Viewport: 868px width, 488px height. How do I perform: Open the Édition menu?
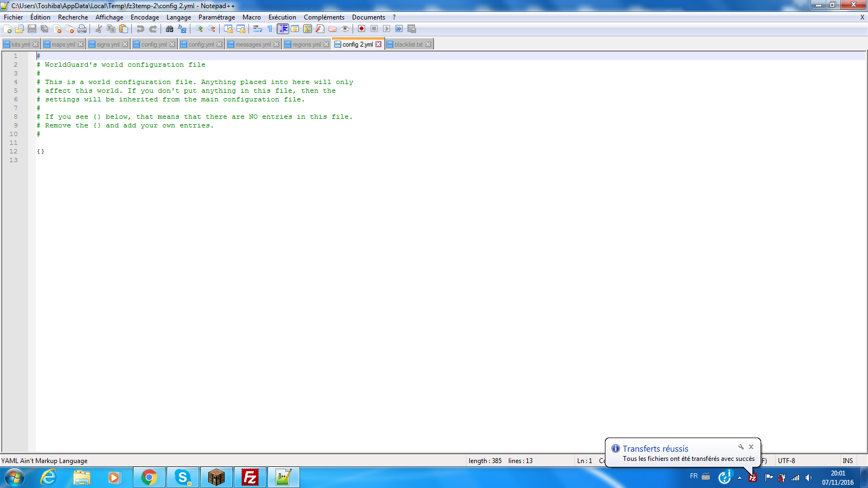pos(40,17)
